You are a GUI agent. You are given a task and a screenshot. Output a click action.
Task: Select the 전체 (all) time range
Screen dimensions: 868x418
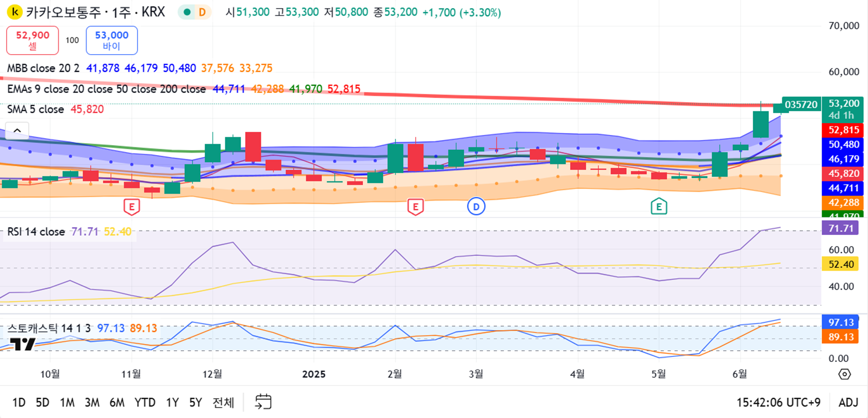tap(224, 402)
